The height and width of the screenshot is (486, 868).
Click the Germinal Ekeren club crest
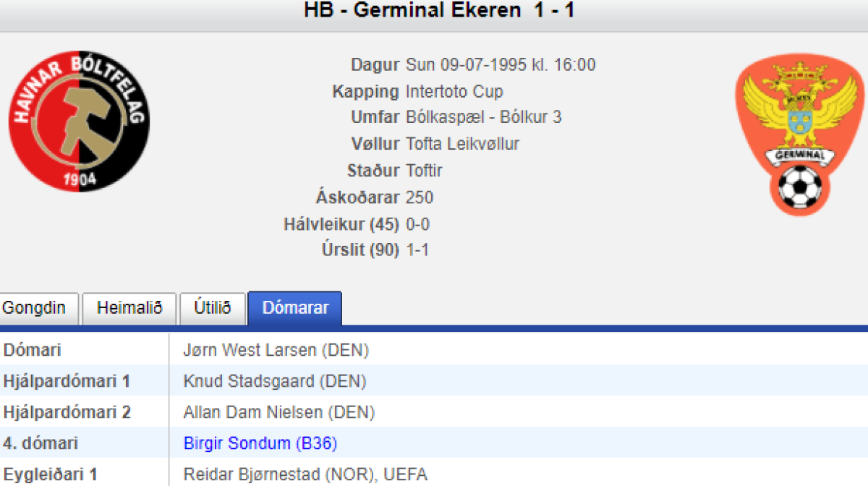800,135
